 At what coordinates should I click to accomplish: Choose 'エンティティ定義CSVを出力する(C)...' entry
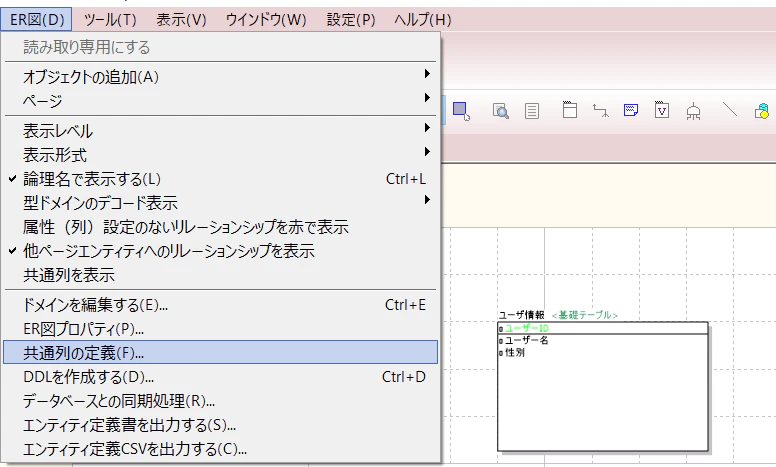point(221,449)
